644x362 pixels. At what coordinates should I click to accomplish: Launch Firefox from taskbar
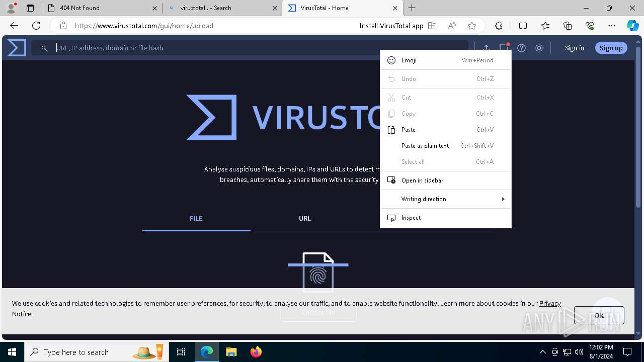tap(256, 352)
